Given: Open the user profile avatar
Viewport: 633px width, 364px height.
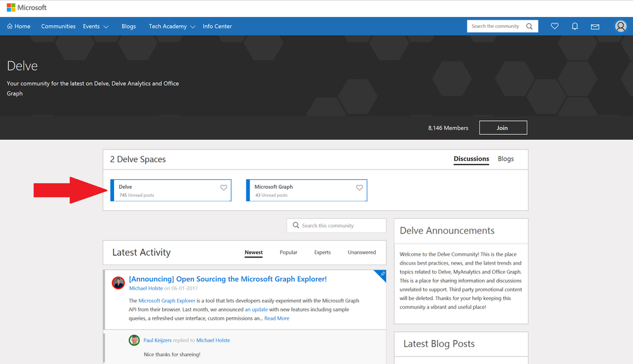Looking at the screenshot, I should [x=620, y=26].
